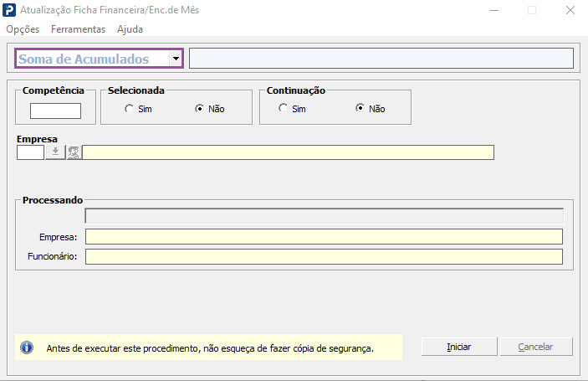Select Não under Selecionada
The image size is (588, 381).
pos(200,109)
